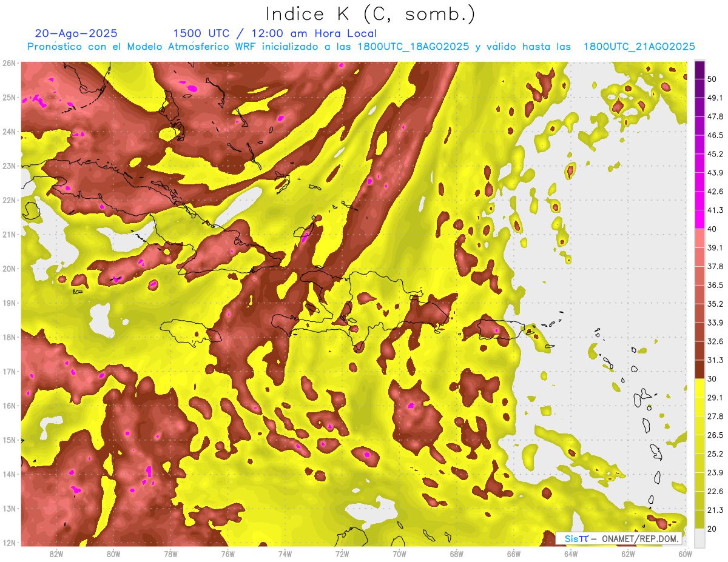Select the "21.3" legend value
728x562 pixels.
tap(715, 510)
